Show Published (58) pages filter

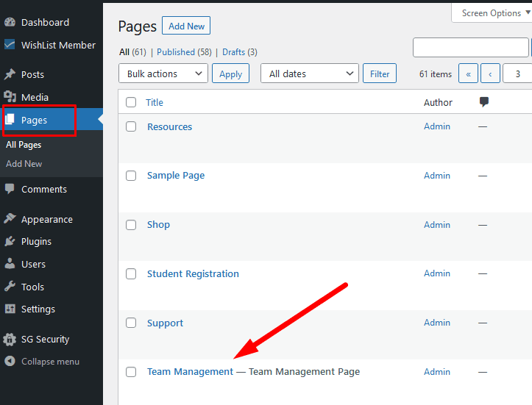click(184, 52)
